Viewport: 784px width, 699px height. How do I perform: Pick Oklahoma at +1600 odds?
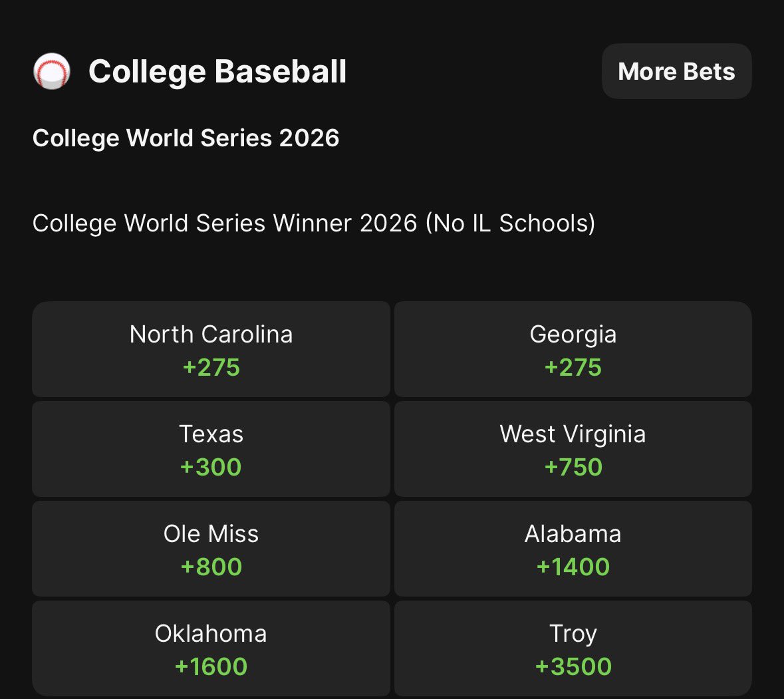click(x=211, y=648)
